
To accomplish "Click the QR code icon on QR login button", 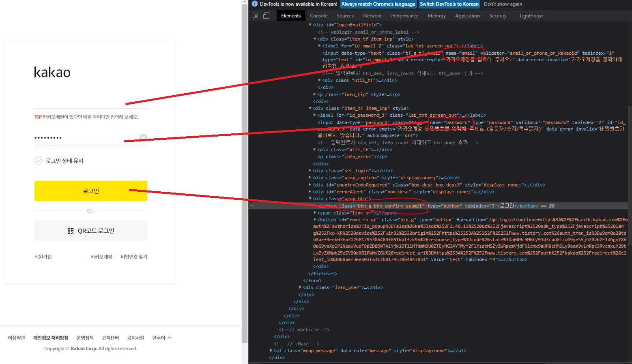I will (71, 231).
